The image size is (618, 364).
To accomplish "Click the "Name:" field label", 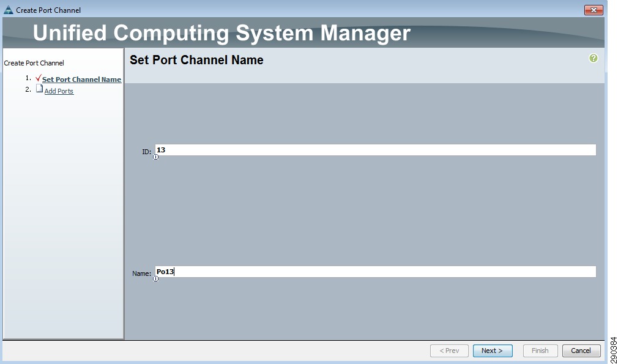I will click(x=141, y=273).
